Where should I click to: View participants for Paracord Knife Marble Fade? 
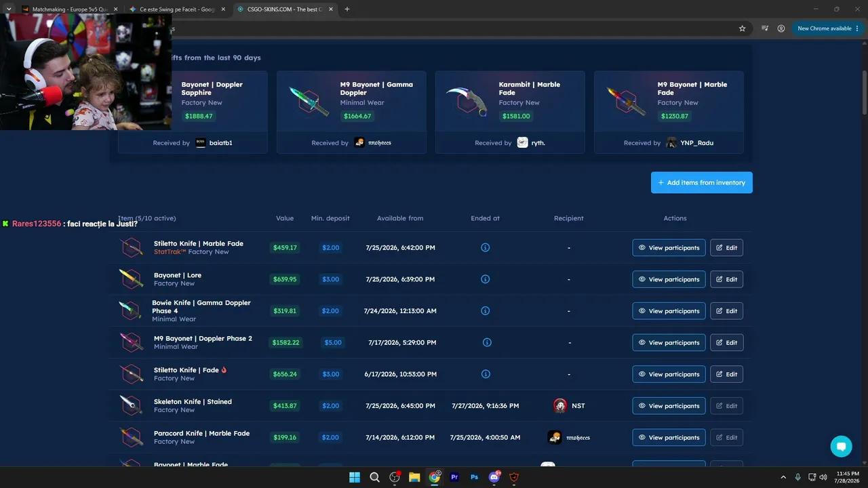click(x=669, y=437)
